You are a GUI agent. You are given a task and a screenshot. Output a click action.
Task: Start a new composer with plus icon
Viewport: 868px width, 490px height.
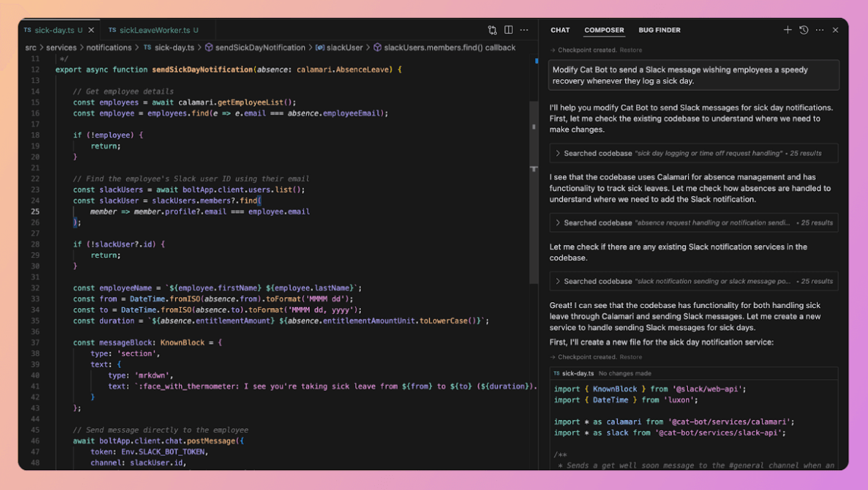[x=787, y=30]
